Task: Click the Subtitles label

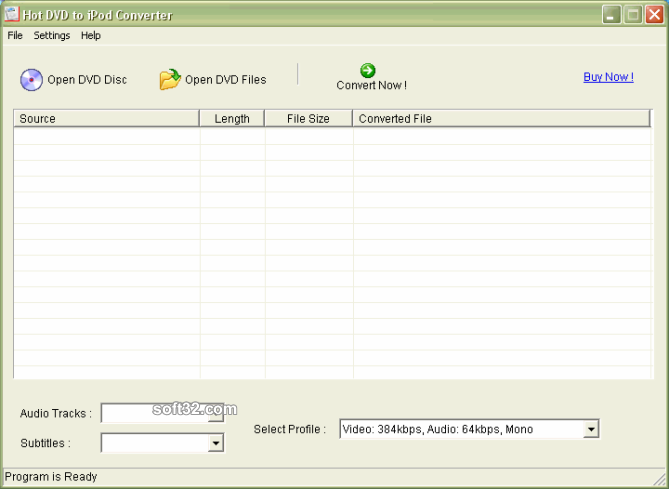Action: [x=45, y=443]
